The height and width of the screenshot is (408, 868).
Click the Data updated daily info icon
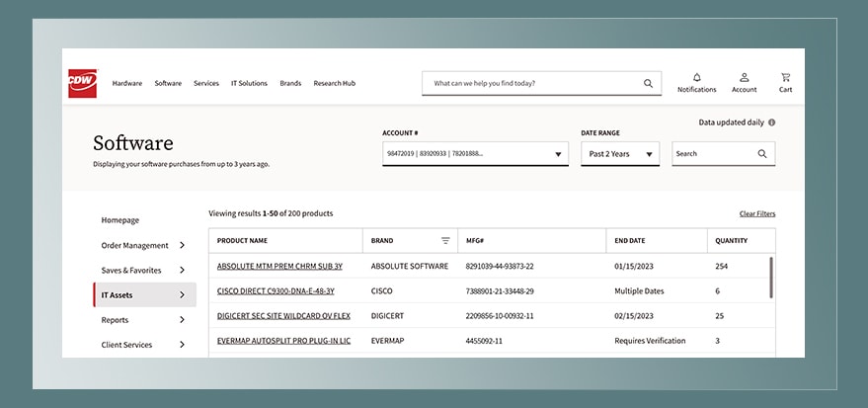tap(771, 122)
